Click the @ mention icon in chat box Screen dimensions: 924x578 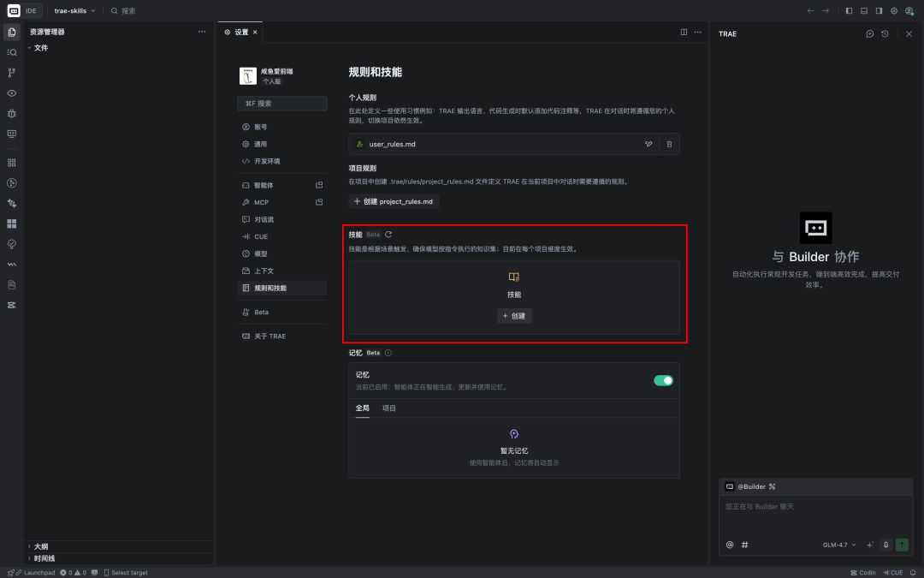[729, 545]
